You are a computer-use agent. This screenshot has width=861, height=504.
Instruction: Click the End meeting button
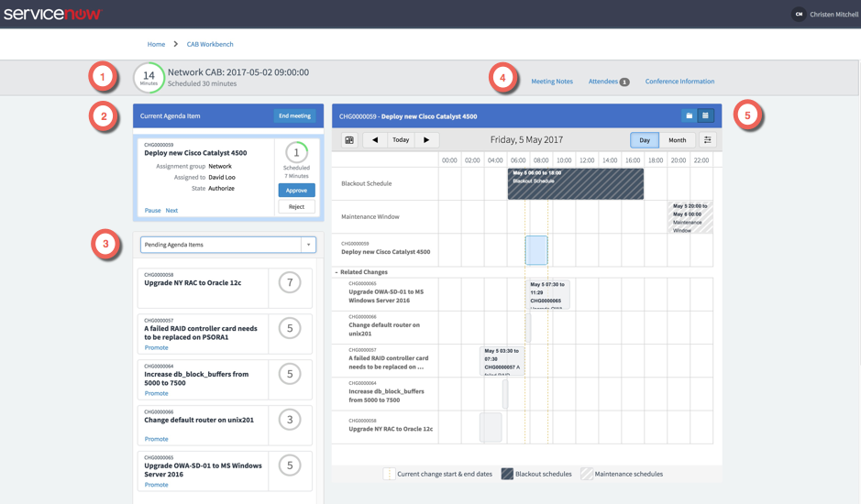tap(295, 115)
